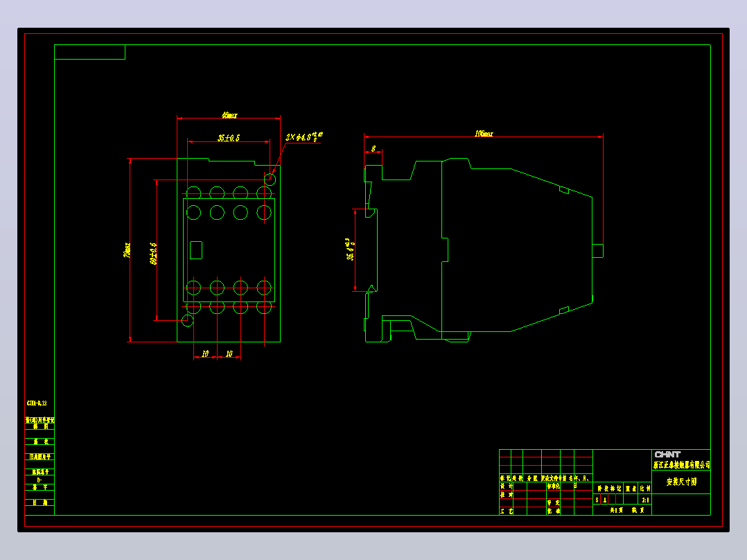The height and width of the screenshot is (560, 747).
Task: Click the 日期 cell in the left sidebar table
Action: point(40,502)
